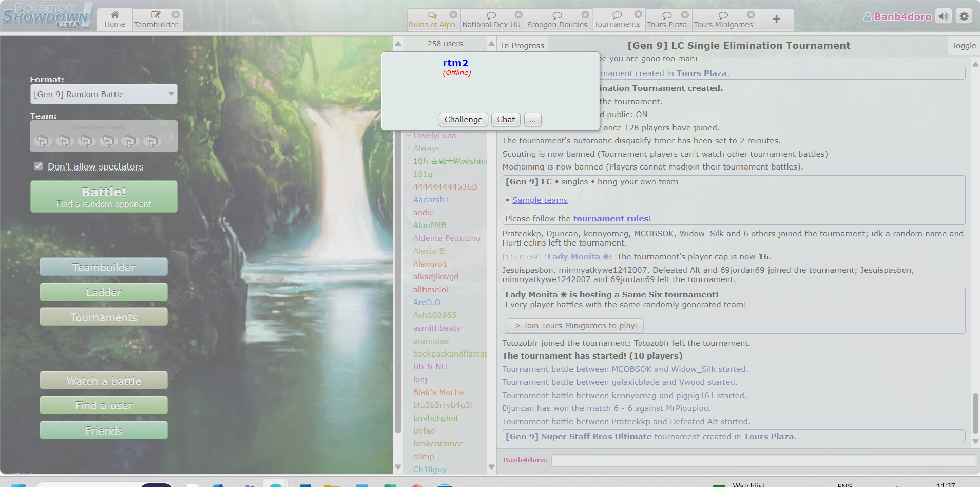Open the sound volume settings
980x487 pixels.
click(x=944, y=16)
